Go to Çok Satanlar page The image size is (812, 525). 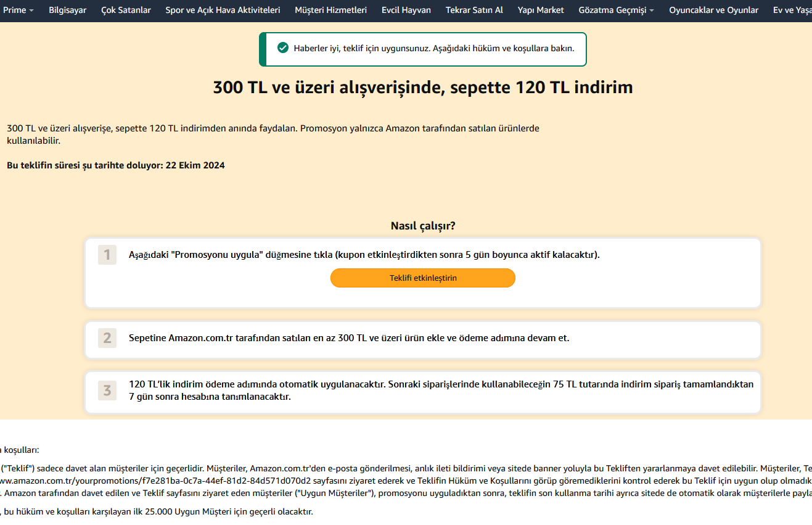(x=126, y=10)
